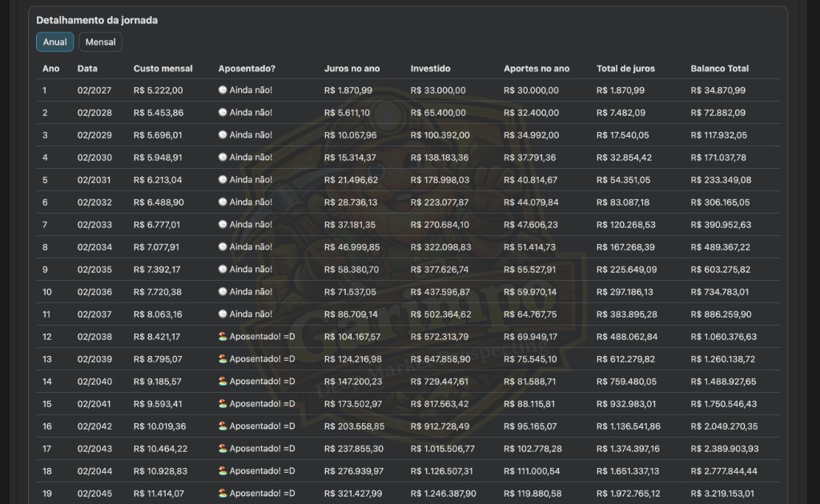Screen dimensions: 820x504
Task: Click the 'Detalhamento da jornada' section title
Action: [x=97, y=20]
